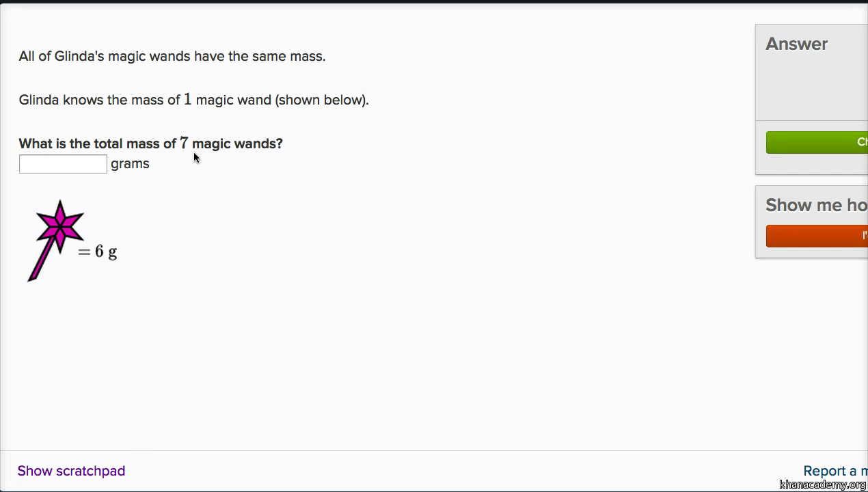Click the dark bar at the top edge
This screenshot has height=492, width=868.
tap(434, 1)
